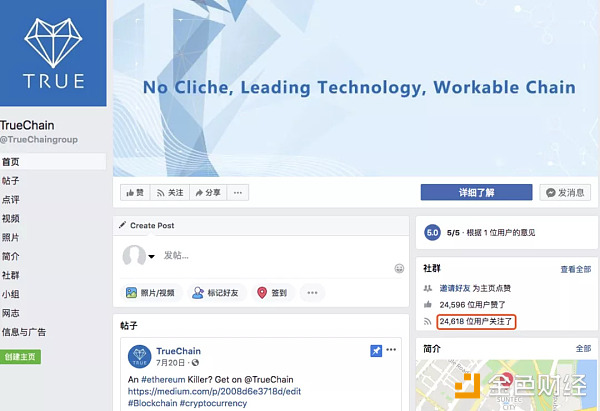Open the 简介 sidebar tab
600x411 pixels.
click(10, 256)
